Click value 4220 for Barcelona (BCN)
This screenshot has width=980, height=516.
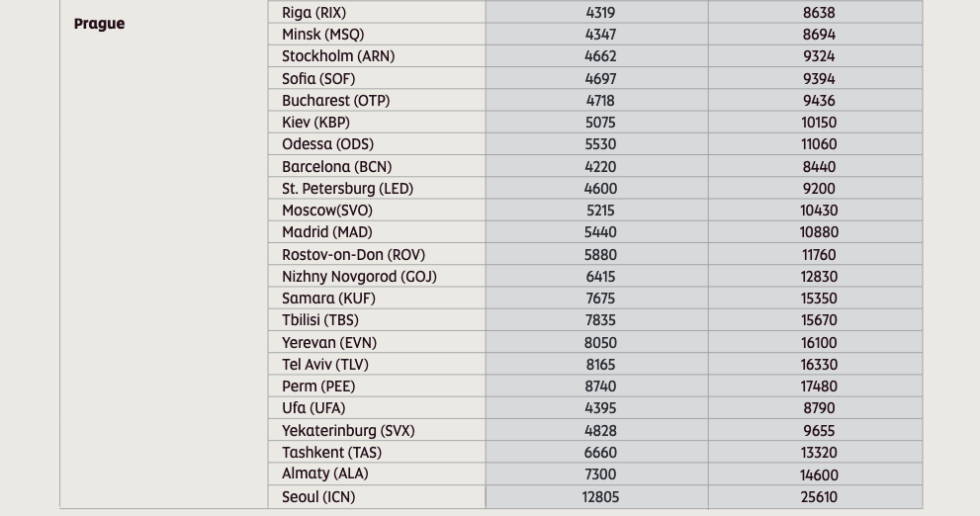600,167
